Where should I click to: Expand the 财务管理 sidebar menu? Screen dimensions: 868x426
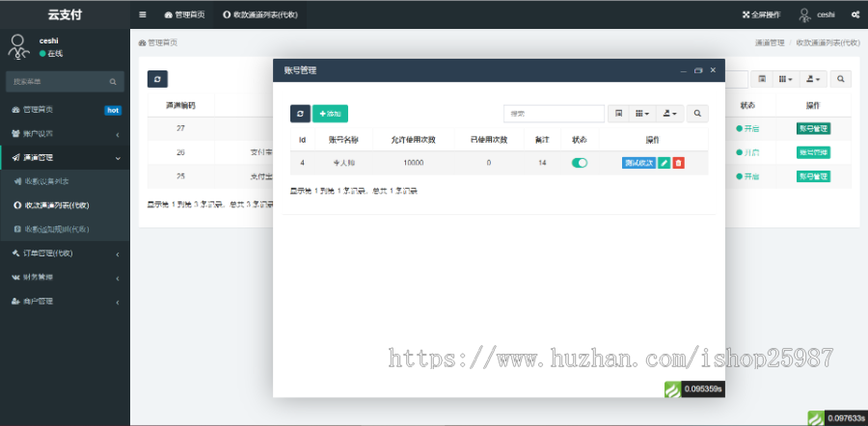pos(65,278)
